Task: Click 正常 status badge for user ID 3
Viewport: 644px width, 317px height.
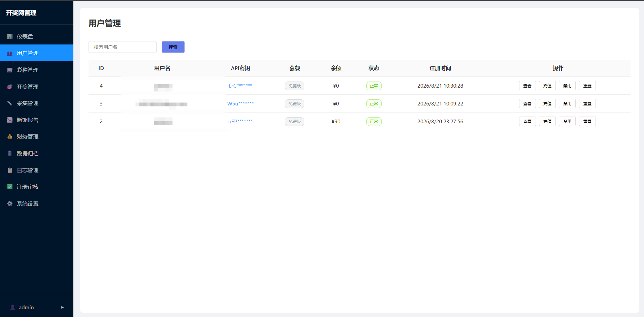Action: 374,104
